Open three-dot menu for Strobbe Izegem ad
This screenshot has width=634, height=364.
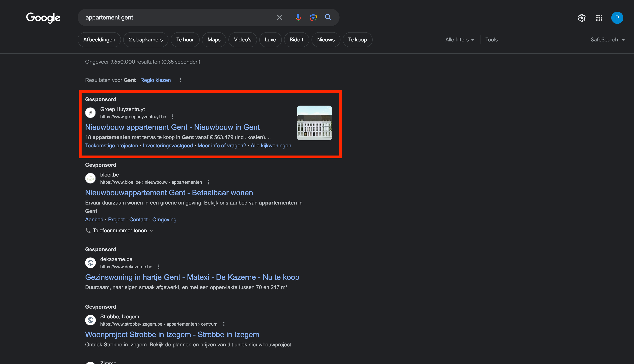(x=224, y=324)
